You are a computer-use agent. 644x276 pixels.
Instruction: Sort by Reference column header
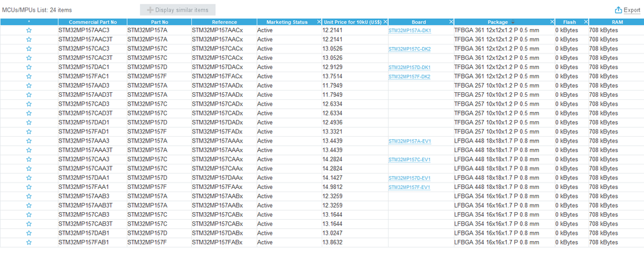224,22
